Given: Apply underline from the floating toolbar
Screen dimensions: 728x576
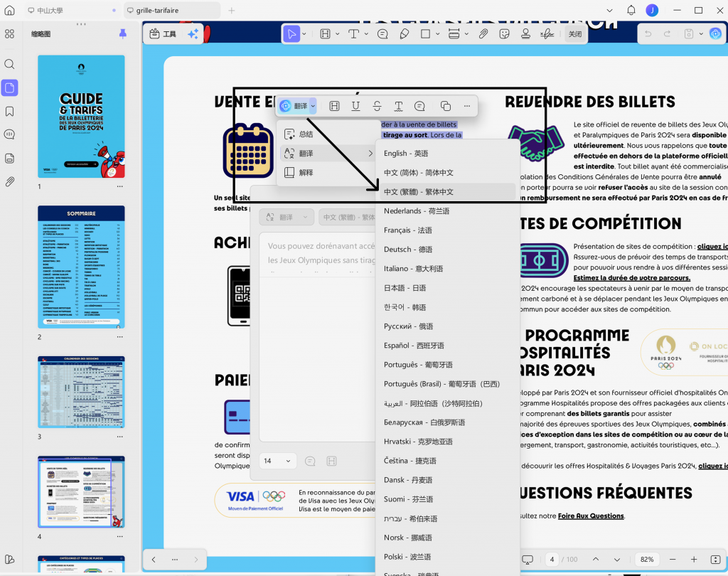Looking at the screenshot, I should coord(355,106).
